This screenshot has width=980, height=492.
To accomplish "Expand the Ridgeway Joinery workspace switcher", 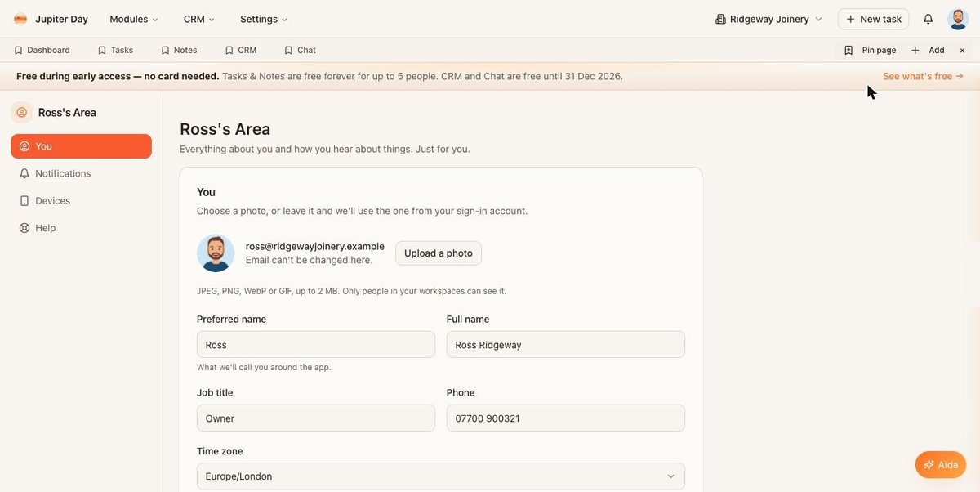I will coord(768,19).
